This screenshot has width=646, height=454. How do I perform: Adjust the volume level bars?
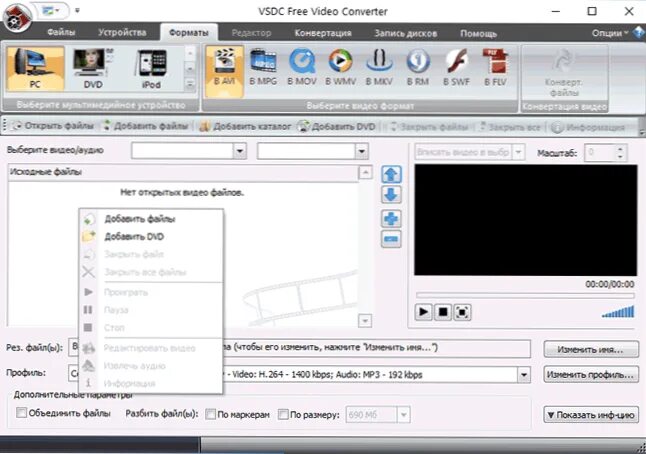point(618,311)
